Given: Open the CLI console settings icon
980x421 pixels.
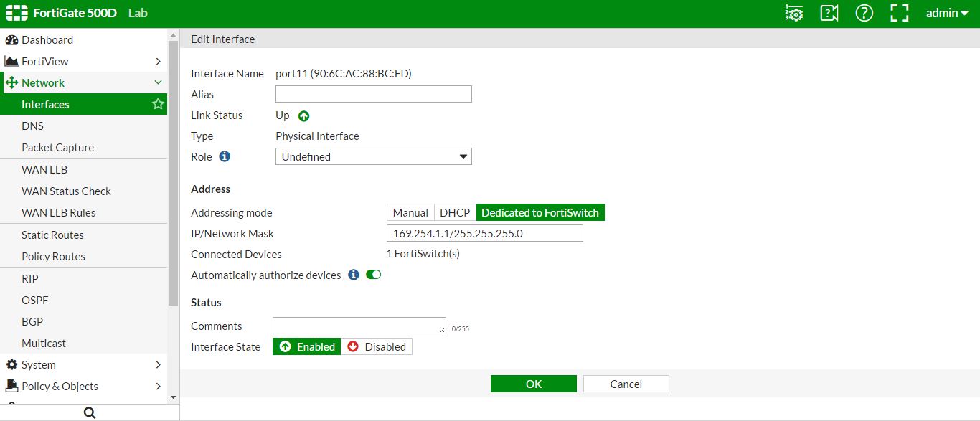Looking at the screenshot, I should [x=794, y=13].
